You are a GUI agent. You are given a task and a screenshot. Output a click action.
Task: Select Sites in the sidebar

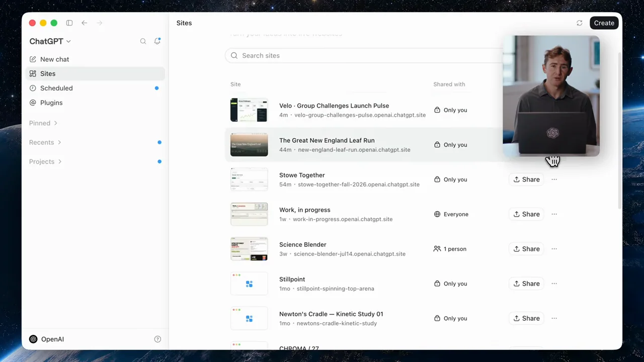95,73
